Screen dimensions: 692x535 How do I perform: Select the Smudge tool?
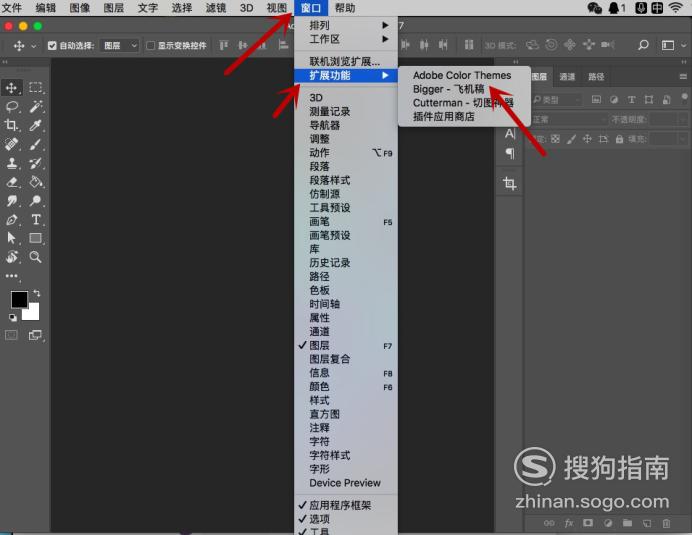coord(11,201)
